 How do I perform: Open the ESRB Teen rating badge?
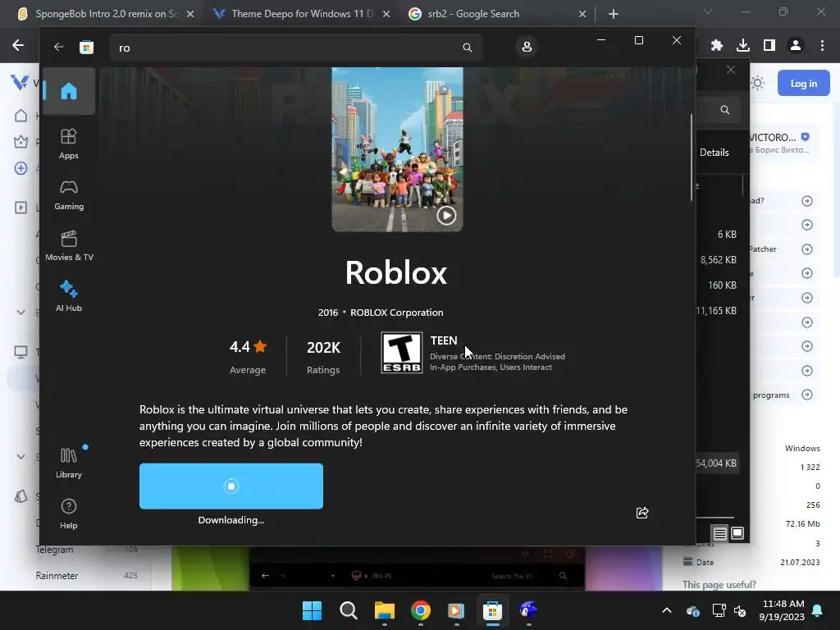401,353
